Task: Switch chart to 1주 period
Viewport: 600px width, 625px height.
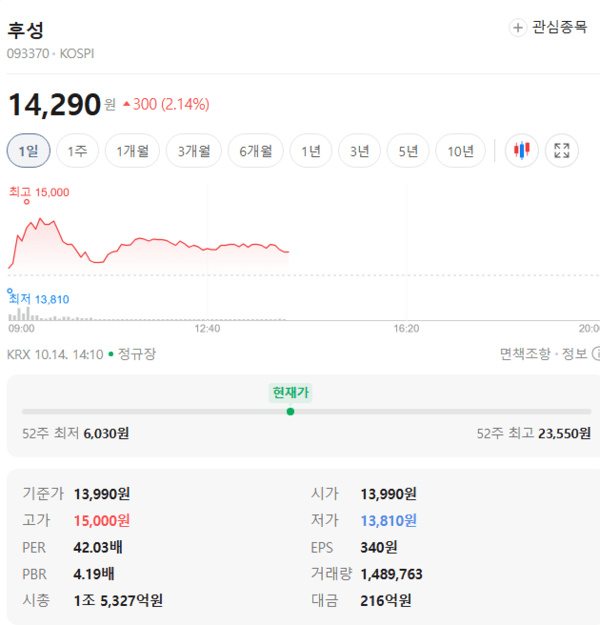Action: click(x=77, y=151)
